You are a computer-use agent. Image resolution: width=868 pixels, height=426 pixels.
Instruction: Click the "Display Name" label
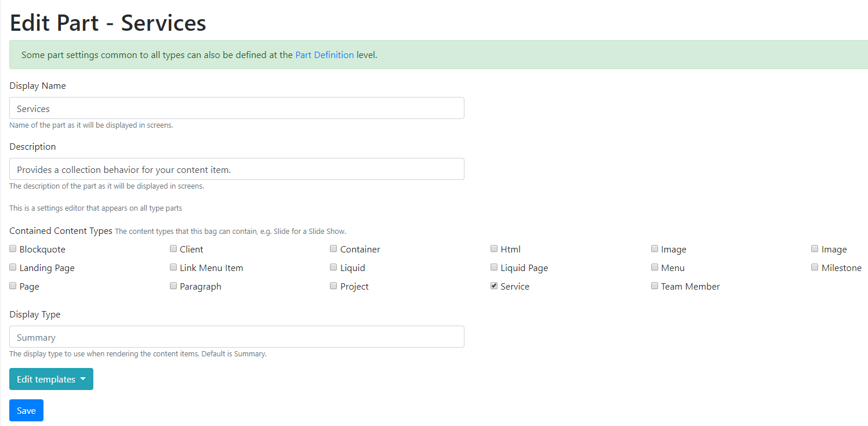click(x=38, y=86)
